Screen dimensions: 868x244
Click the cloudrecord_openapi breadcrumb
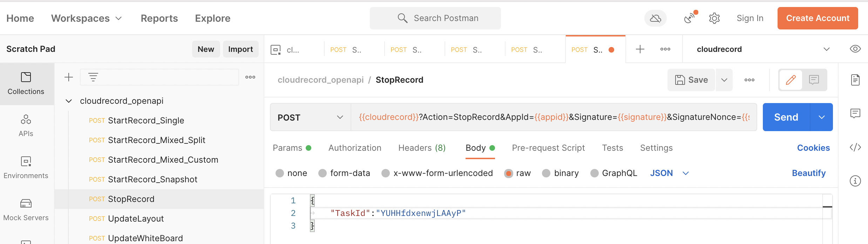[320, 80]
